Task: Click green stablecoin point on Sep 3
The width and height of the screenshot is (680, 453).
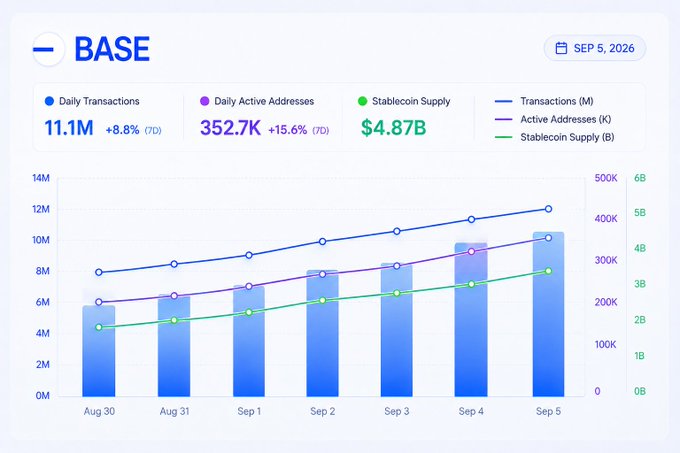Action: click(397, 293)
